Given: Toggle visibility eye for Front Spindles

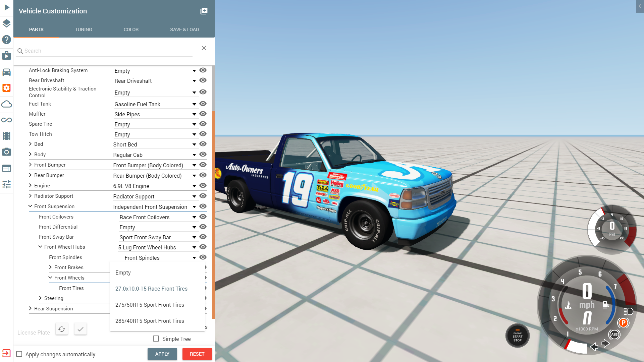Looking at the screenshot, I should click(203, 257).
